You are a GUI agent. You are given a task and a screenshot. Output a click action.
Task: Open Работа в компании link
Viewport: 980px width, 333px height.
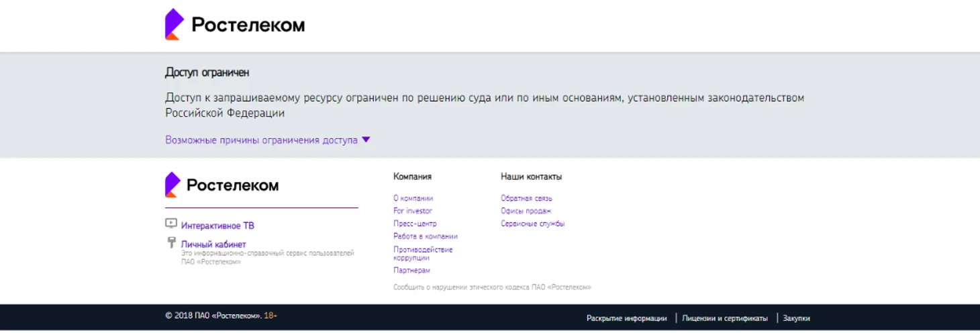click(x=426, y=236)
